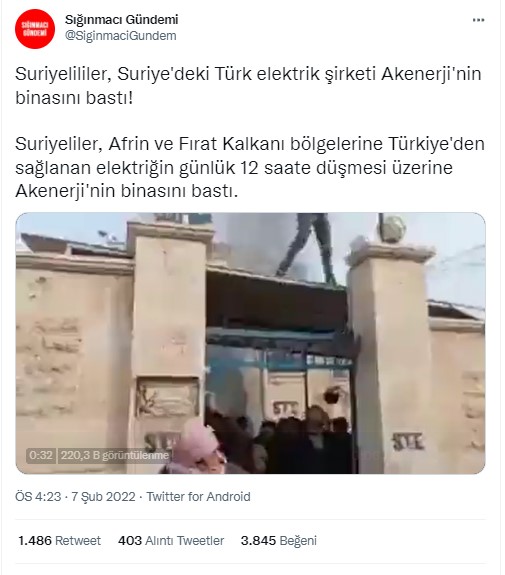Click the STE graffiti on right pillar

(408, 442)
